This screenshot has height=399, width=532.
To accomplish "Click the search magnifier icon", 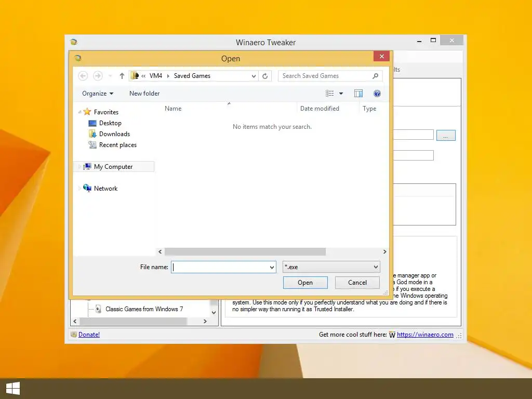I will click(375, 76).
